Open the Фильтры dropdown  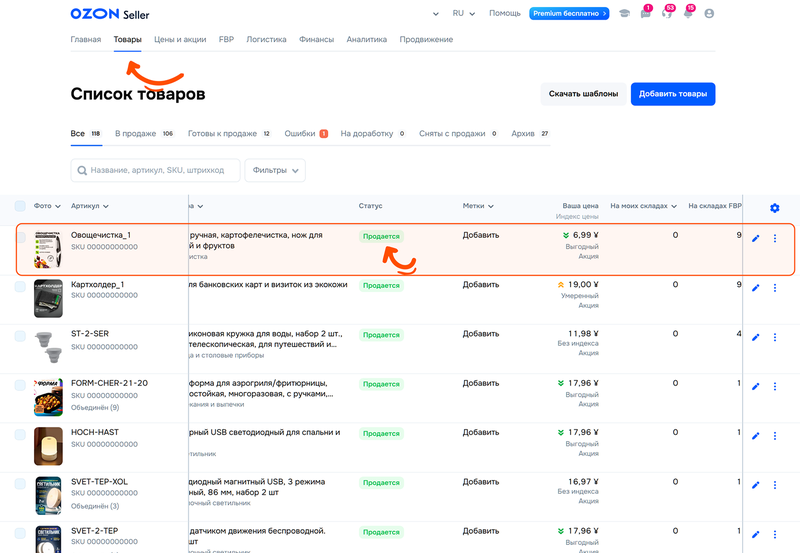tap(275, 170)
